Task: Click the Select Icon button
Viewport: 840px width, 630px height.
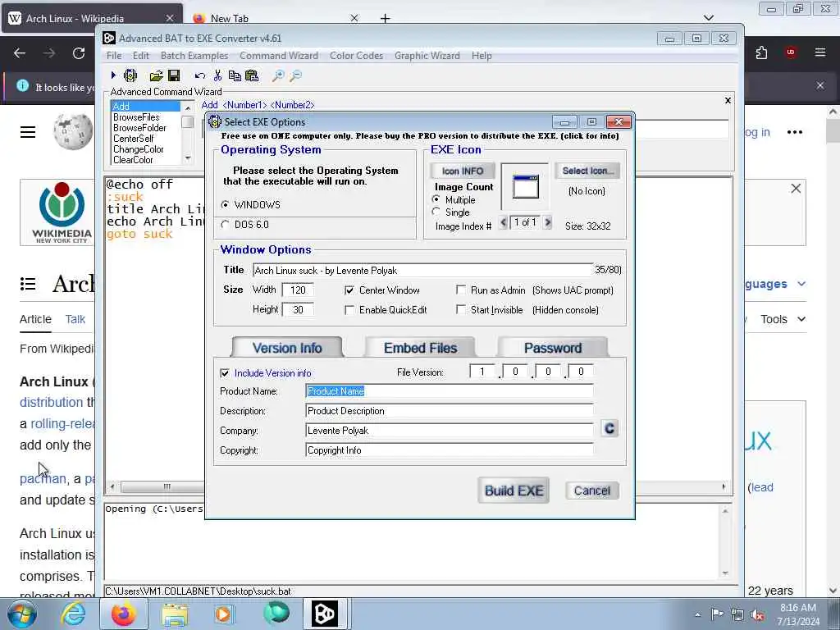Action: [587, 171]
